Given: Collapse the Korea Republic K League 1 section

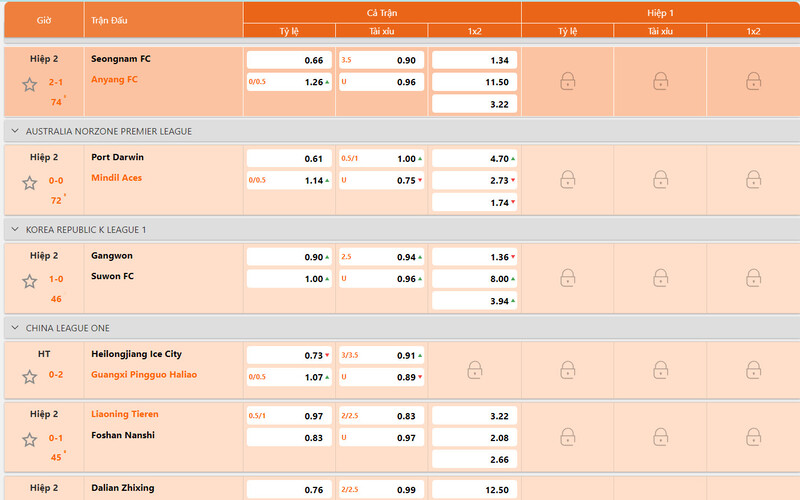Looking at the screenshot, I should pyautogui.click(x=15, y=230).
